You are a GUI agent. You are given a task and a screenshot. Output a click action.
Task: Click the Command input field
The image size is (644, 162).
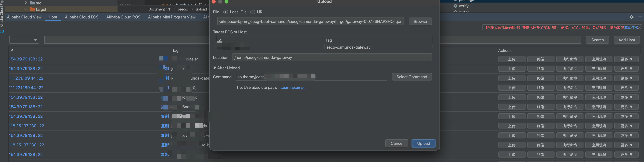click(311, 77)
